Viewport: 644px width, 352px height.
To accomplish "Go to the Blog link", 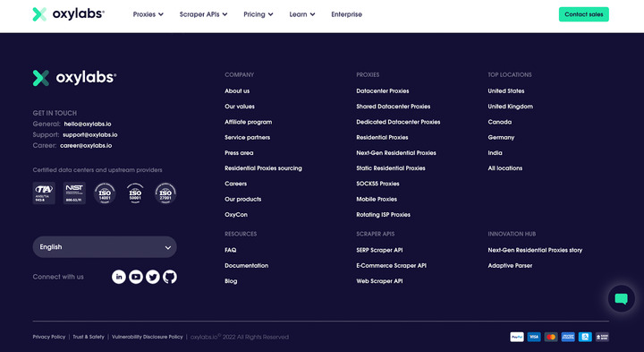I will coord(231,281).
